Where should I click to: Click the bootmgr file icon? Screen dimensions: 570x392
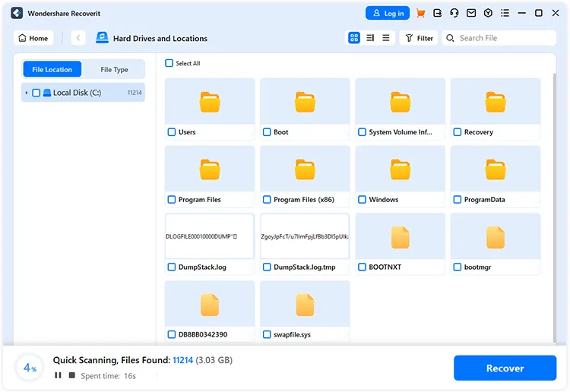(496, 237)
